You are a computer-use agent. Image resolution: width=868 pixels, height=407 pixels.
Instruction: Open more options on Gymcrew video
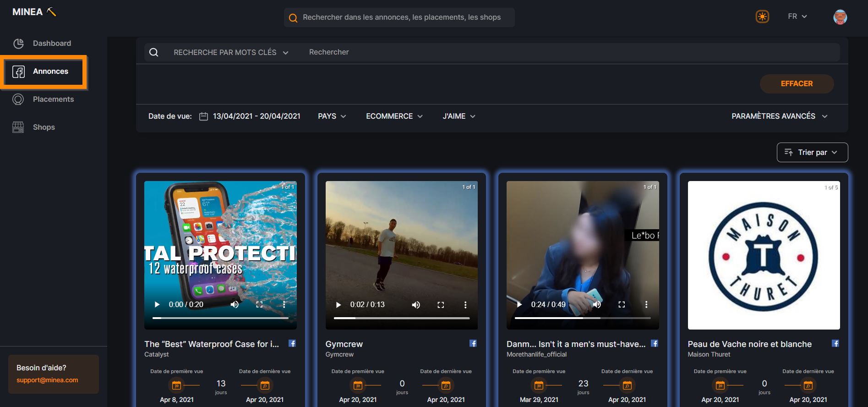click(465, 305)
